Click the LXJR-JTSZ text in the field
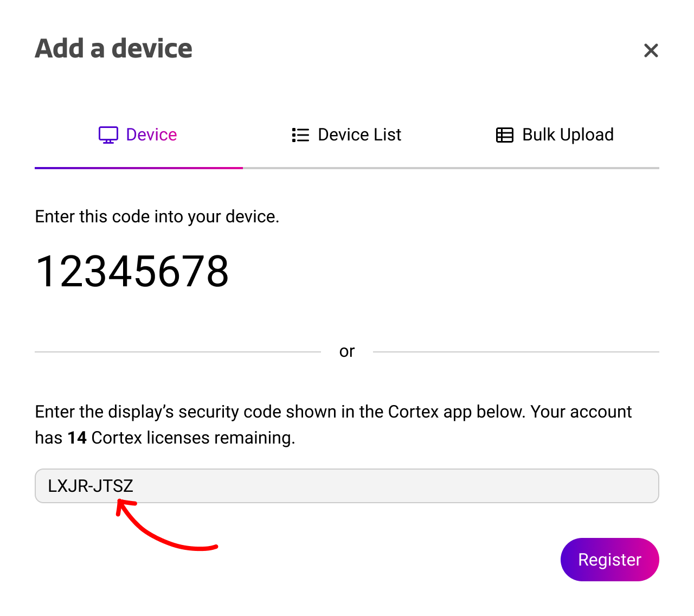 [x=91, y=486]
